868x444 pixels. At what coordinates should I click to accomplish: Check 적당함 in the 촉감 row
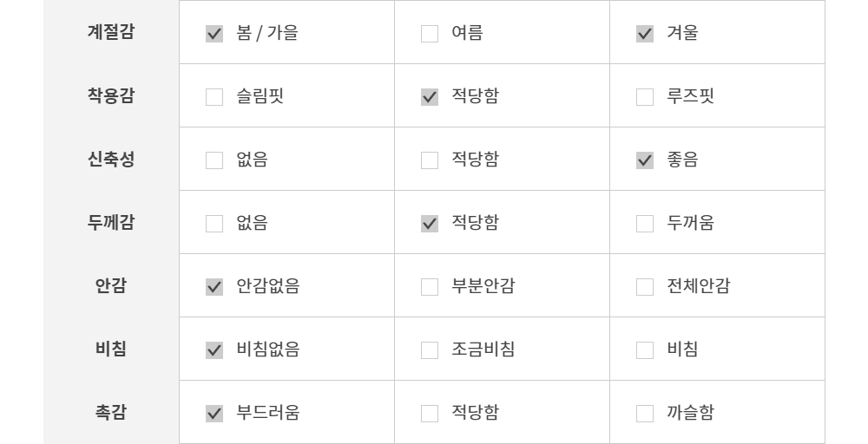430,414
